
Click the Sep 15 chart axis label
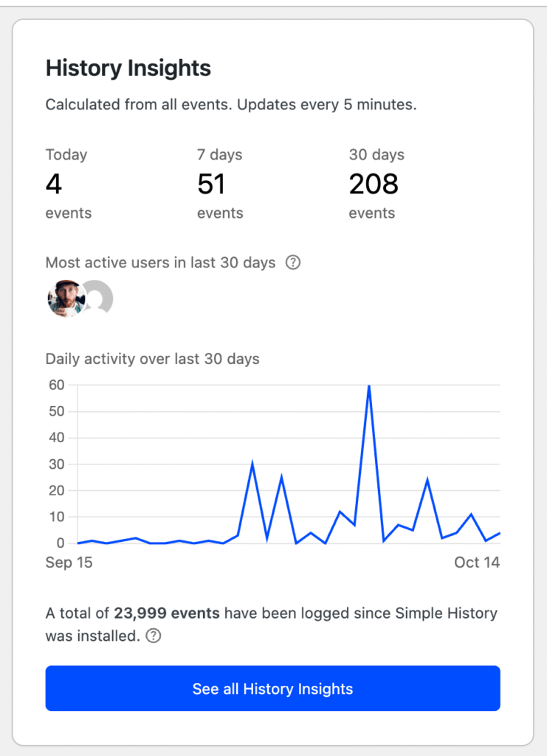click(69, 563)
